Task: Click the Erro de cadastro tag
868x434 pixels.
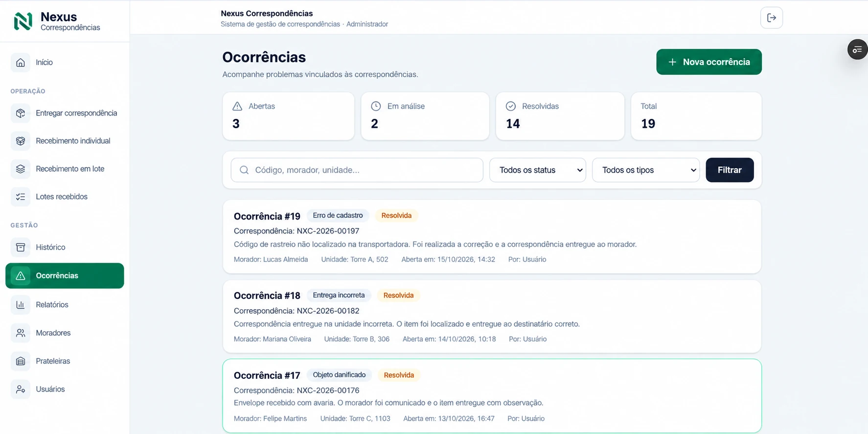Action: [338, 215]
